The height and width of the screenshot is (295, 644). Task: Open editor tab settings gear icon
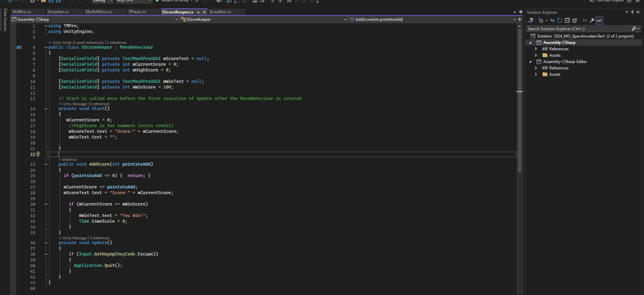[520, 12]
